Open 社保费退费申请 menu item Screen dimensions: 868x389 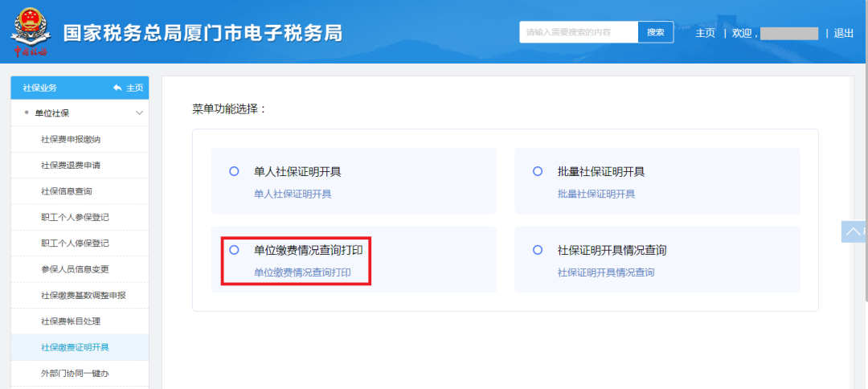point(71,166)
